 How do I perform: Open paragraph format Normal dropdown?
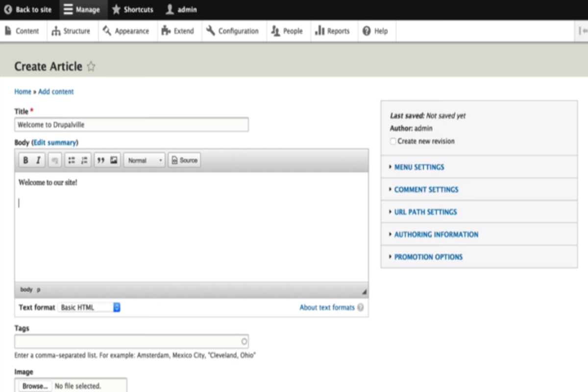coord(144,160)
